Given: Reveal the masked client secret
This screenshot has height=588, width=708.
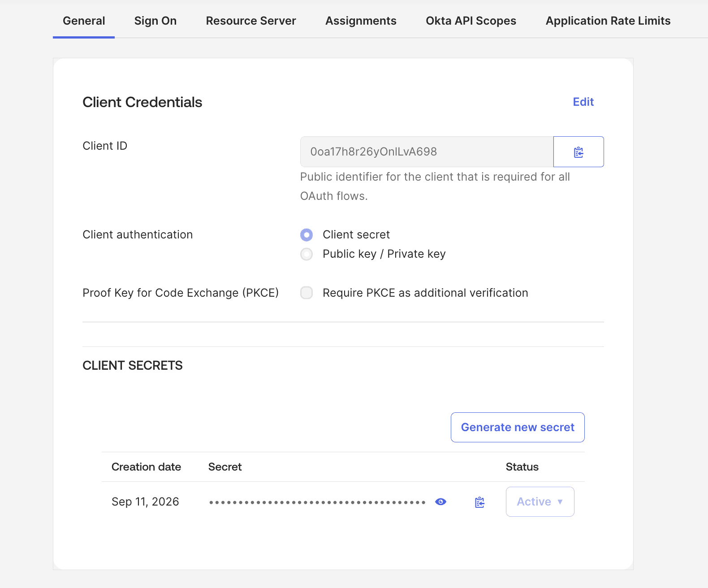Looking at the screenshot, I should (x=441, y=502).
